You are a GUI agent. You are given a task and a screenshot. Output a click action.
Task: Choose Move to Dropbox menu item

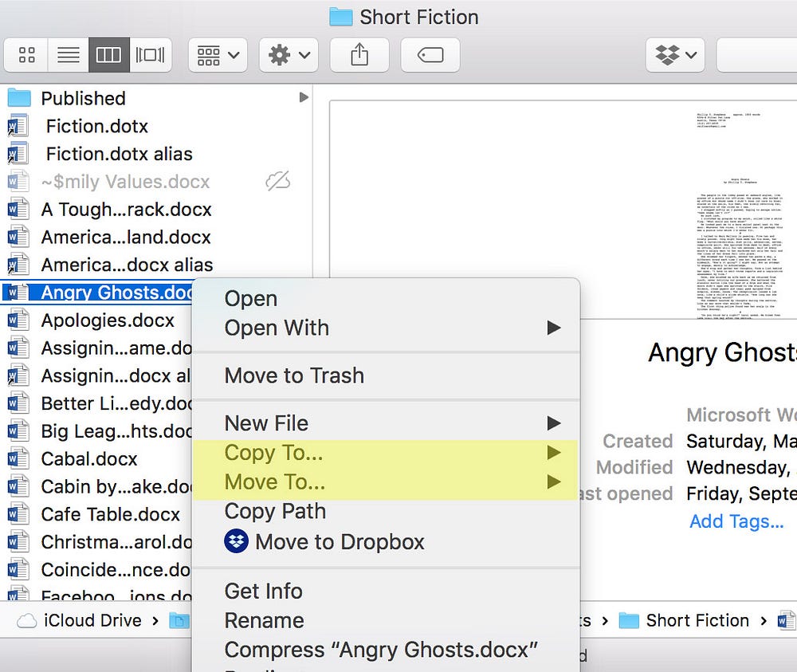click(x=387, y=541)
